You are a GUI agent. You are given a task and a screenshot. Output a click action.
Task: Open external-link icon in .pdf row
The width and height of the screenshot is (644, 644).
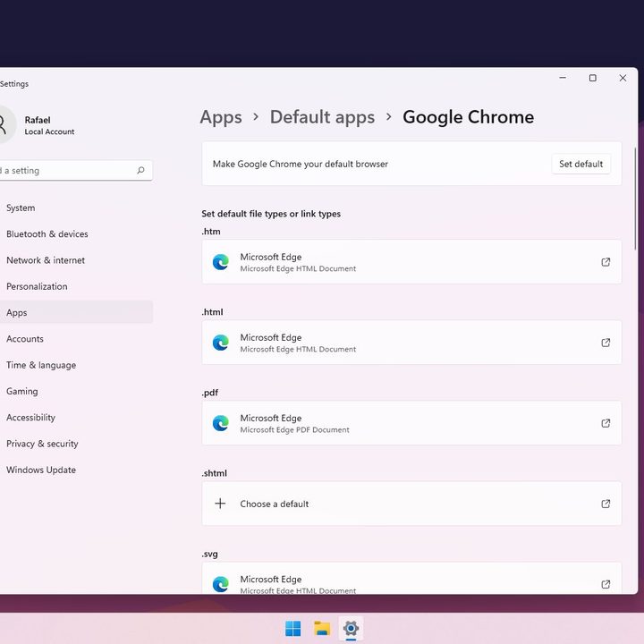click(606, 423)
